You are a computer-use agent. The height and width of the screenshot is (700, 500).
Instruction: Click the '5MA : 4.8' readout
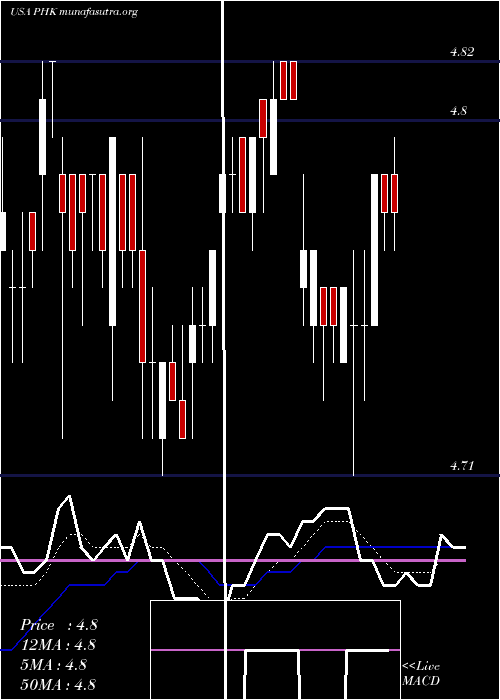[54, 665]
